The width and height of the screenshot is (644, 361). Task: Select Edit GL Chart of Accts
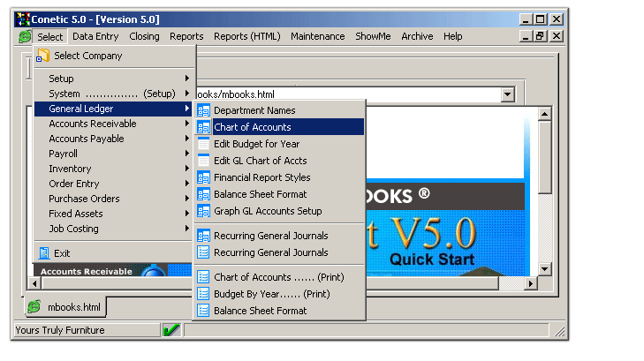point(260,161)
